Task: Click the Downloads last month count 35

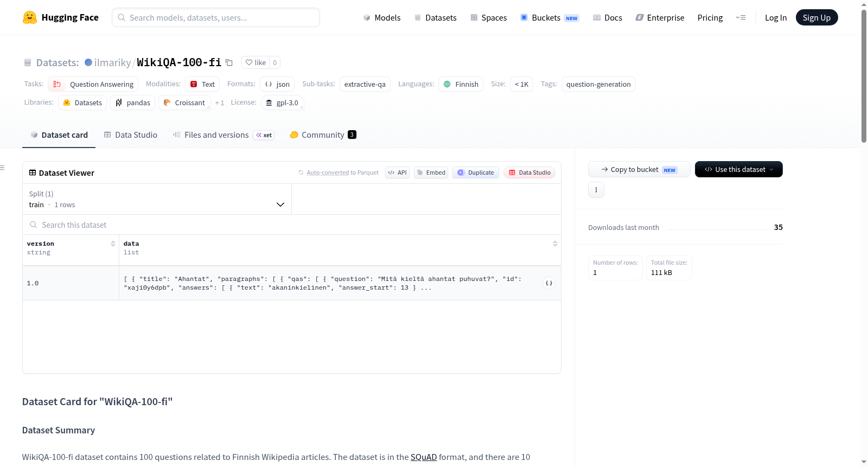Action: [x=778, y=227]
